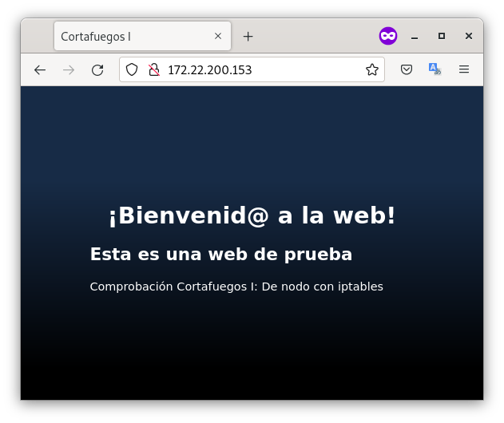Go back using the back arrow
Image resolution: width=504 pixels, height=423 pixels.
pos(40,70)
